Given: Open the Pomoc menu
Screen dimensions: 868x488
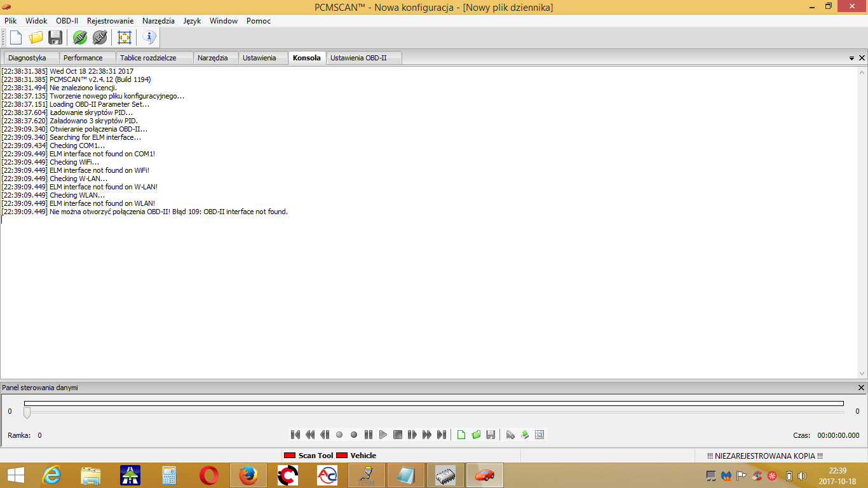Looking at the screenshot, I should [x=259, y=21].
